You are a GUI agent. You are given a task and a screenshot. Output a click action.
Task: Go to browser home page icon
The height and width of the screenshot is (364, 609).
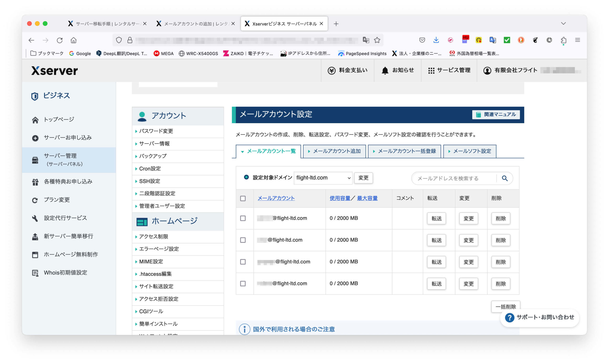point(74,40)
